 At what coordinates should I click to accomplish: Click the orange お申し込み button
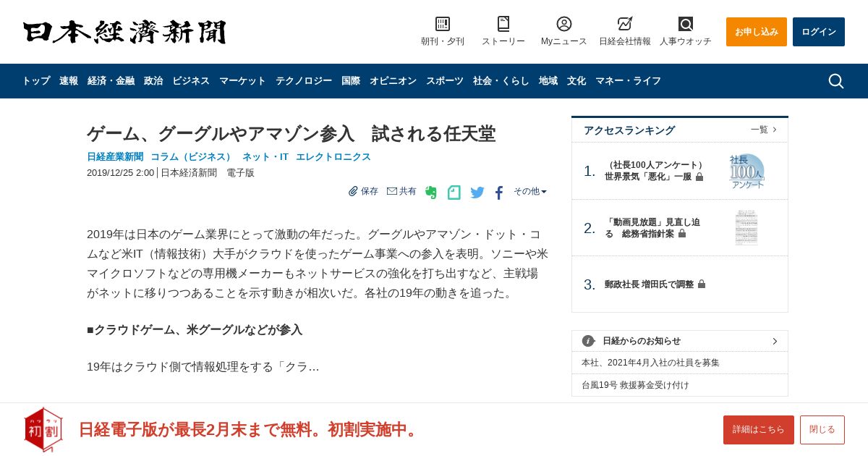tap(757, 32)
